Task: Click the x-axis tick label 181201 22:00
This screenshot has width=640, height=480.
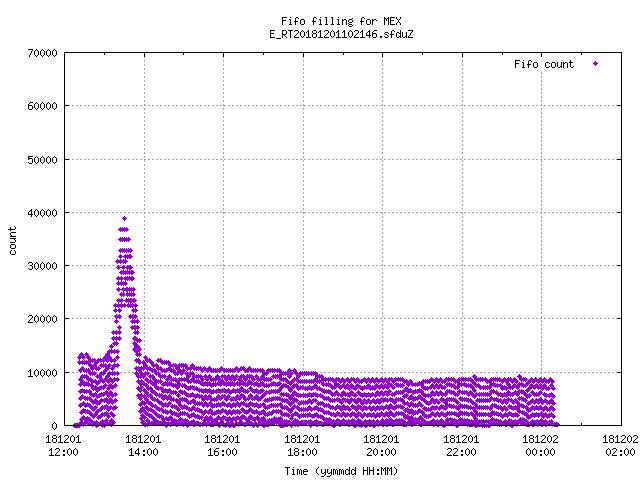Action: click(x=461, y=446)
